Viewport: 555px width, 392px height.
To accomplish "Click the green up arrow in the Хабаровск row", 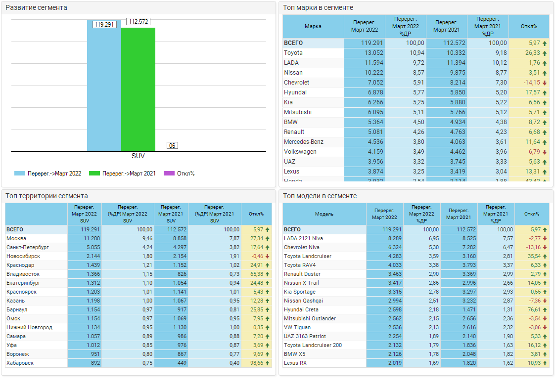I will (267, 363).
